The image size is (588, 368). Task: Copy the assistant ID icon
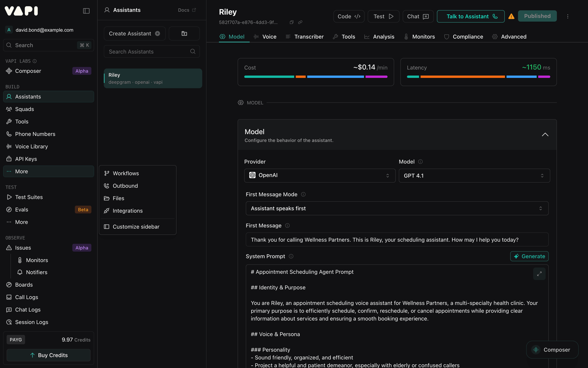point(292,22)
